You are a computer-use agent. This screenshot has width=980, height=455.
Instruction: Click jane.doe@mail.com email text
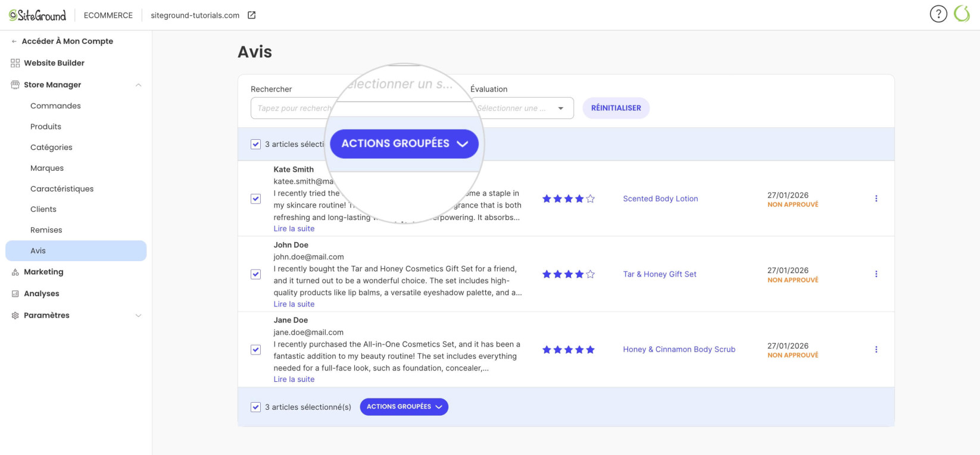309,332
